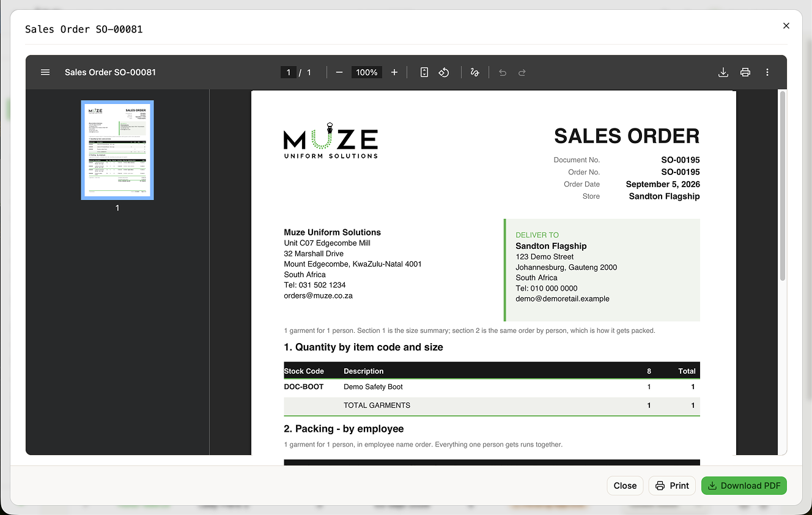Click the email orders@muze.co.za

[x=318, y=295]
